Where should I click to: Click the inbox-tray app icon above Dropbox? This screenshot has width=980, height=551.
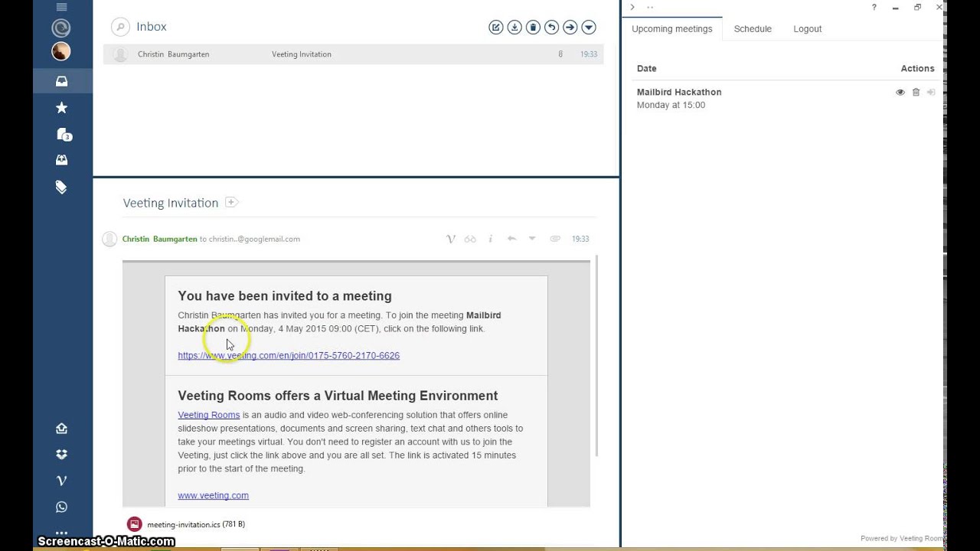point(61,429)
